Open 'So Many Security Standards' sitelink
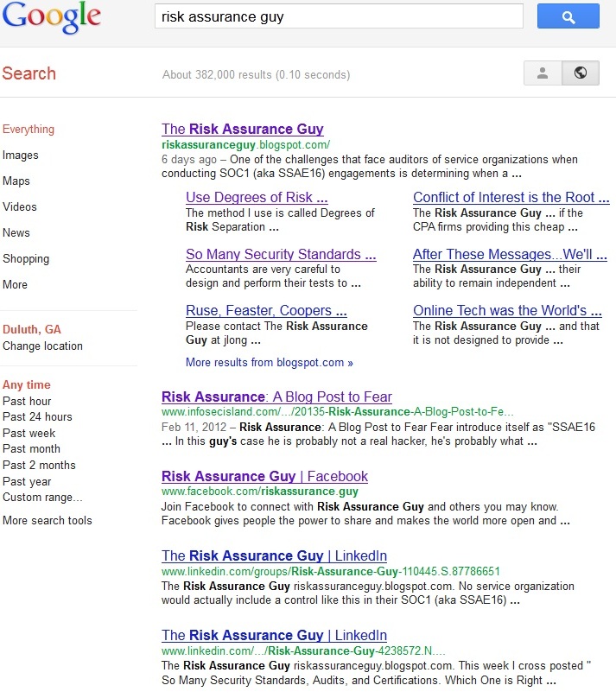The image size is (616, 698). (281, 254)
